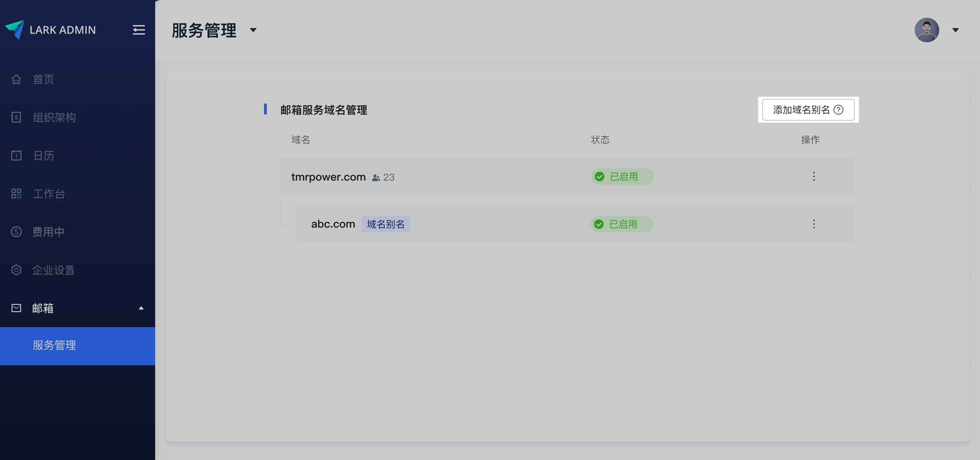
Task: Click the dollar icon beside 费用中
Action: point(16,231)
